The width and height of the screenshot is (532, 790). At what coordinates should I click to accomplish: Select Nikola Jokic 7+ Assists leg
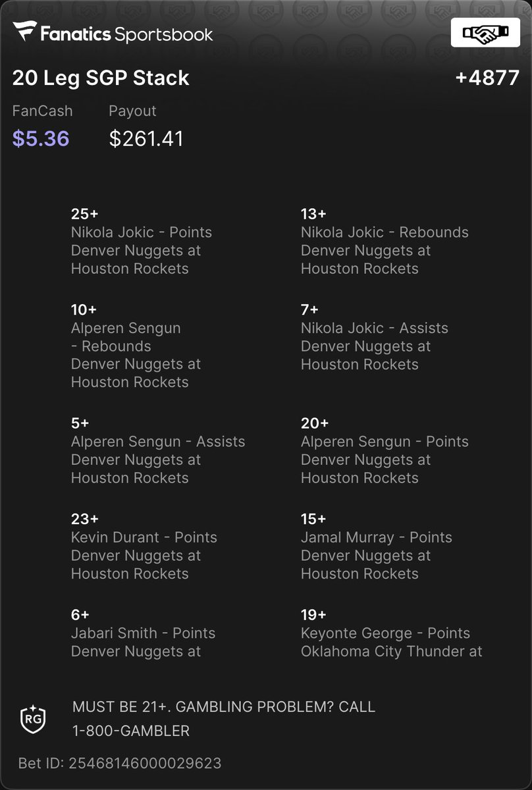[x=375, y=336]
